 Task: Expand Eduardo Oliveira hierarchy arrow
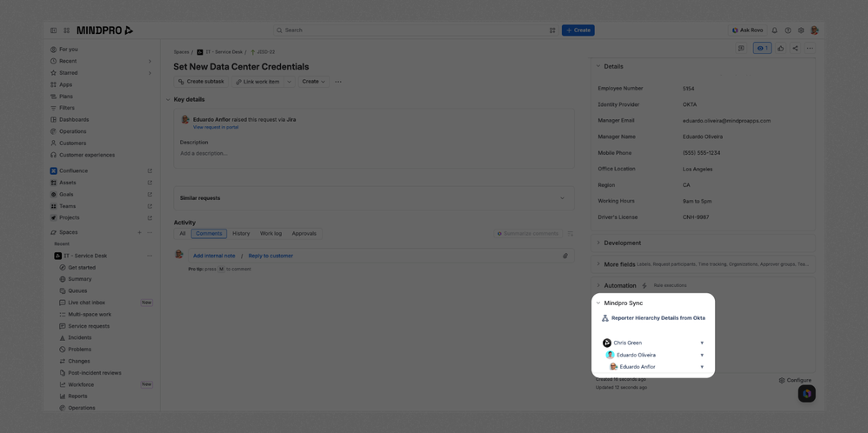702,355
